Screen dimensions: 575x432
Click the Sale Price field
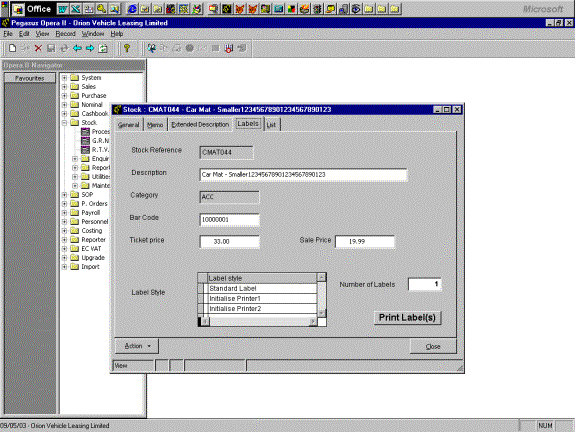(x=365, y=242)
